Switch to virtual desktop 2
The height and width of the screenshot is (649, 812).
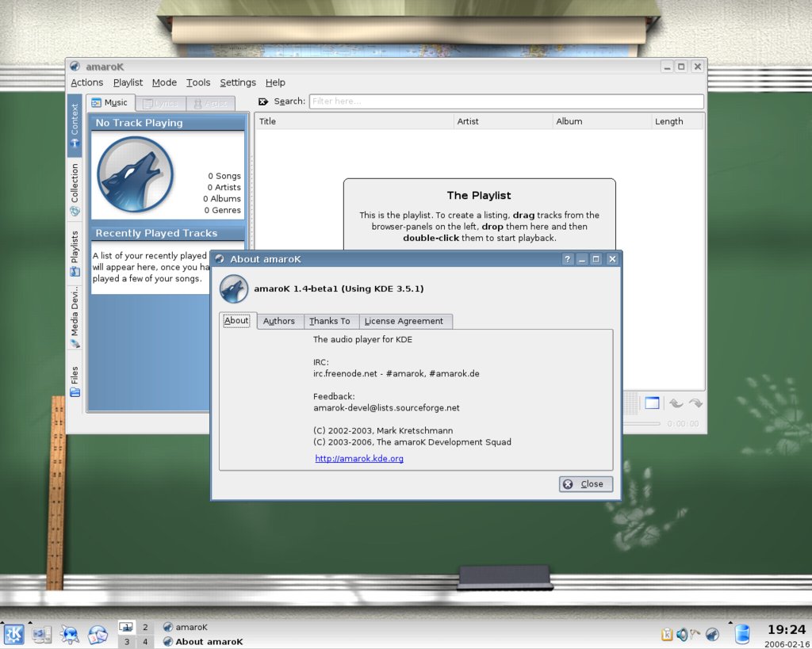[145, 628]
